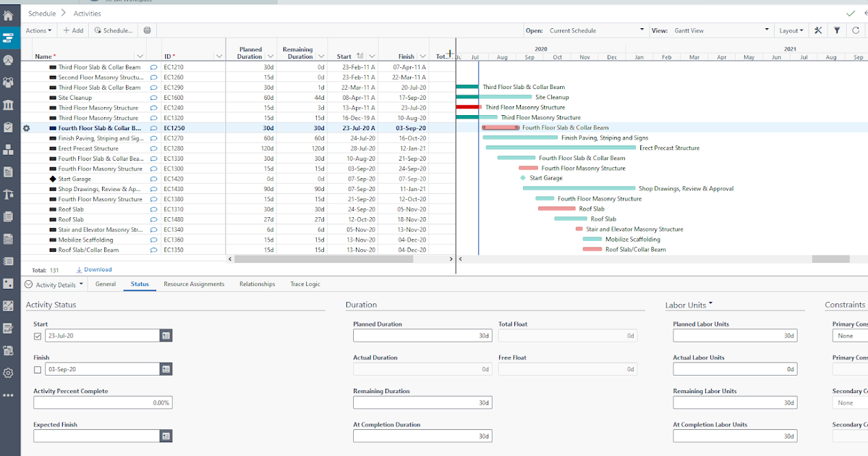Toggle the checkmark at the top right
The height and width of the screenshot is (456, 868).
851,13
